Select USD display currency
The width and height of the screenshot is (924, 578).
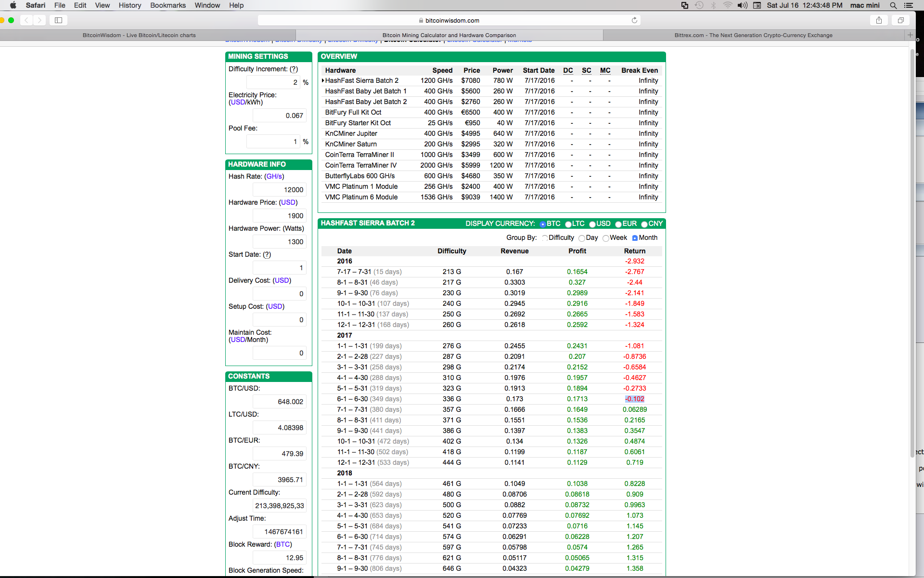[592, 224]
